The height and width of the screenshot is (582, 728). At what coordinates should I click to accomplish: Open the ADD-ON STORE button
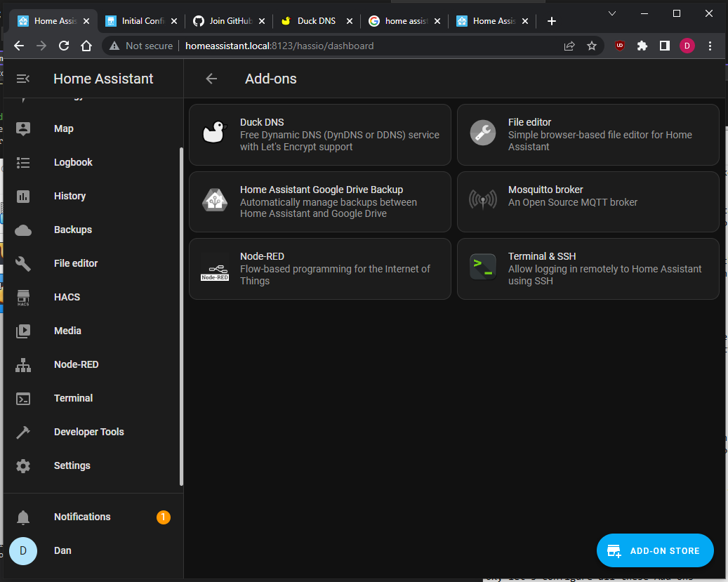click(x=655, y=551)
